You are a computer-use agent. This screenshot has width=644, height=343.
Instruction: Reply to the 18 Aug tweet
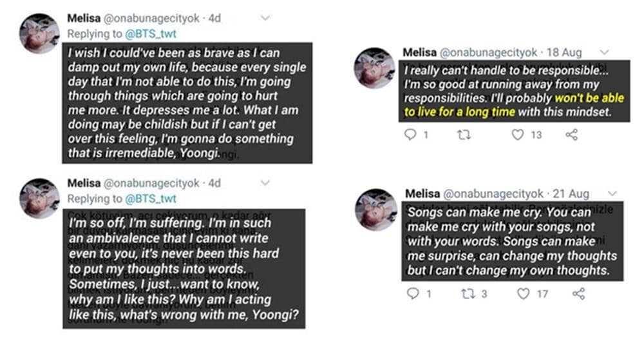click(x=411, y=135)
